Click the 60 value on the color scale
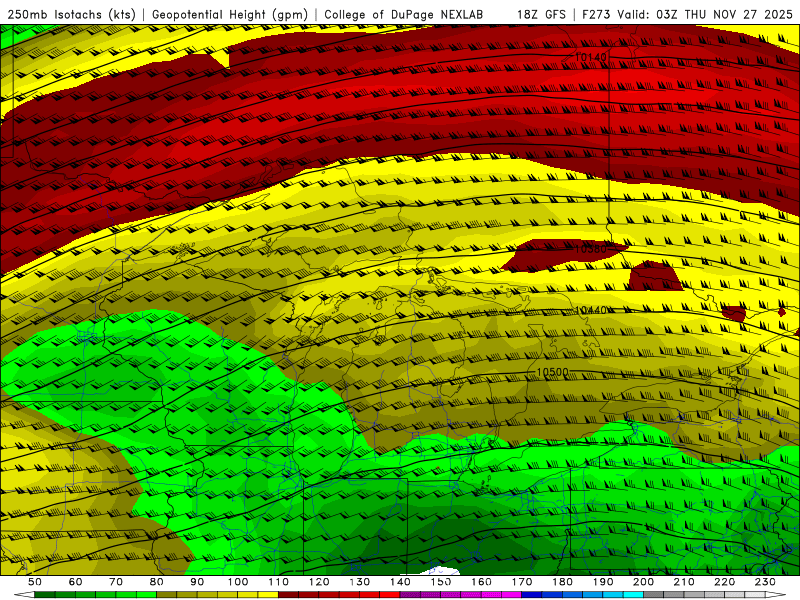This screenshot has width=800, height=600. click(75, 582)
